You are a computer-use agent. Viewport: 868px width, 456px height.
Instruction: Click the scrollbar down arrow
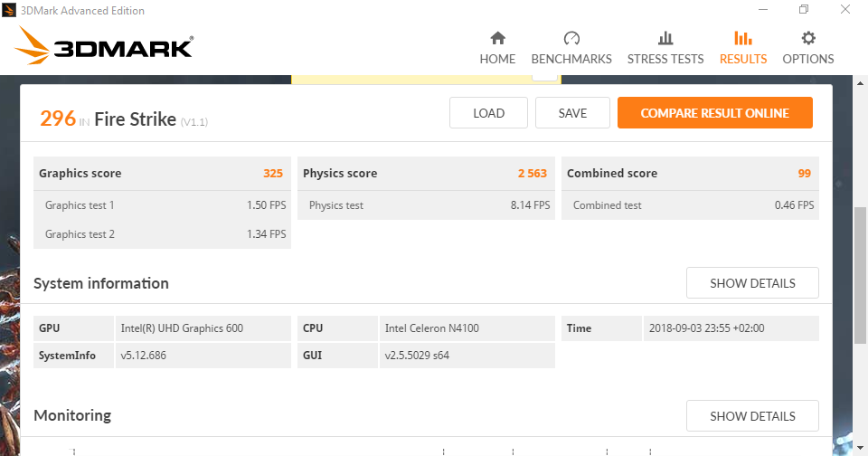[x=860, y=447]
